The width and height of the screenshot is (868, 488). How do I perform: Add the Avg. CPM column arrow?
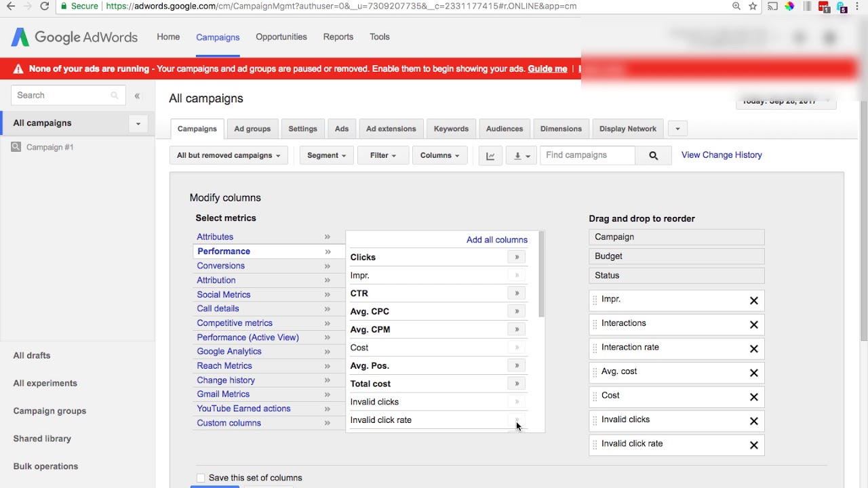click(x=517, y=329)
